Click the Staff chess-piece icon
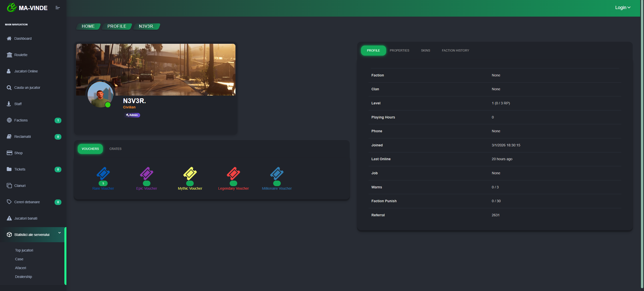This screenshot has height=291, width=644. click(x=9, y=104)
